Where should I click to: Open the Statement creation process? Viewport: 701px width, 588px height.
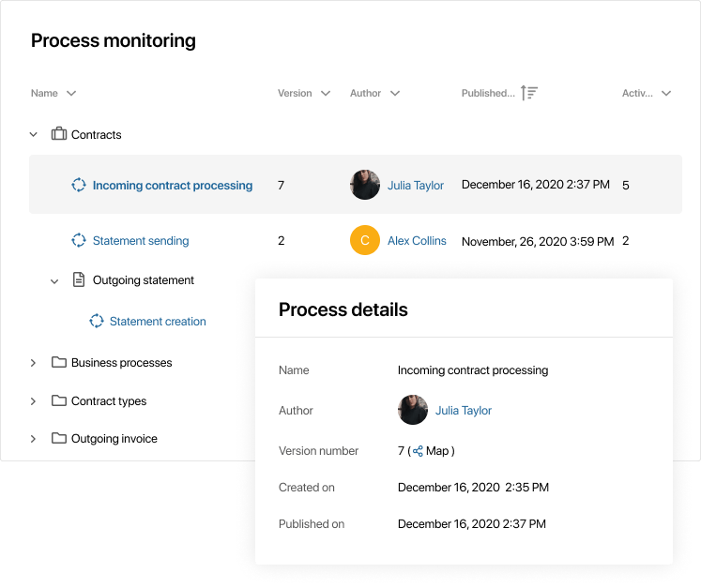coord(158,322)
